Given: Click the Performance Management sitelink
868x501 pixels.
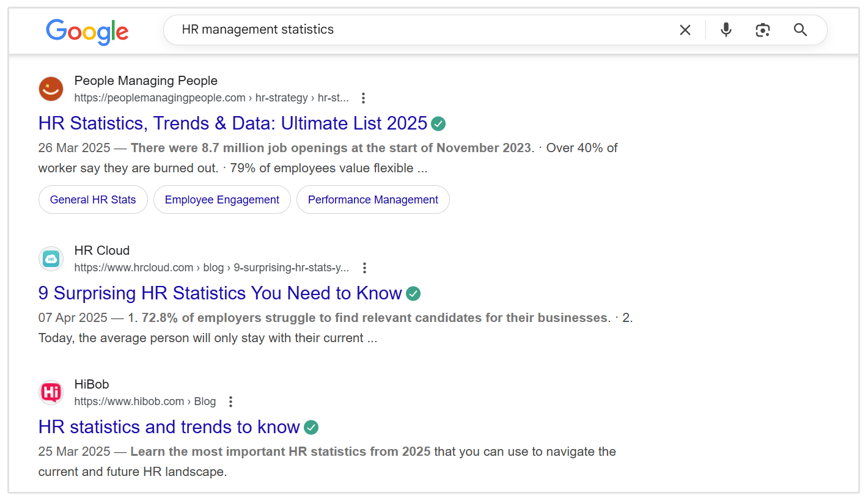Looking at the screenshot, I should click(373, 199).
